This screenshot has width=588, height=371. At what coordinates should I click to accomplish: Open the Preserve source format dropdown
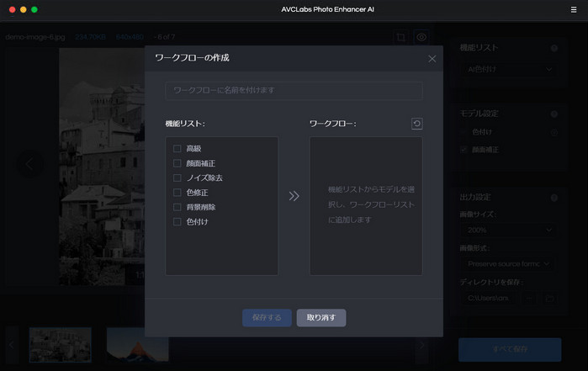coord(509,263)
